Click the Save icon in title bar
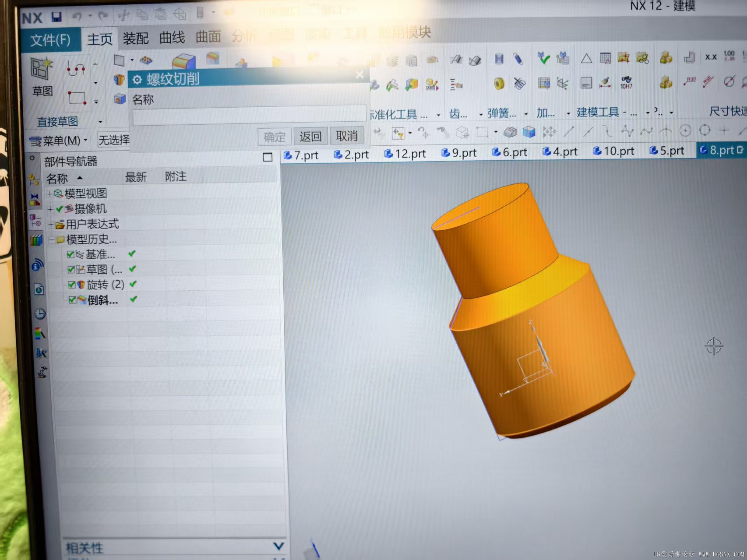 click(56, 17)
